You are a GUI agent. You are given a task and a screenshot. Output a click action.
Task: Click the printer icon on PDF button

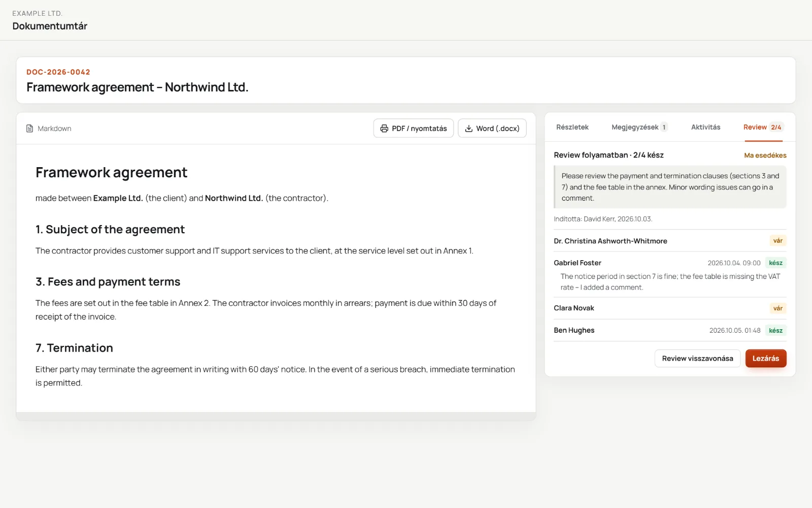384,129
